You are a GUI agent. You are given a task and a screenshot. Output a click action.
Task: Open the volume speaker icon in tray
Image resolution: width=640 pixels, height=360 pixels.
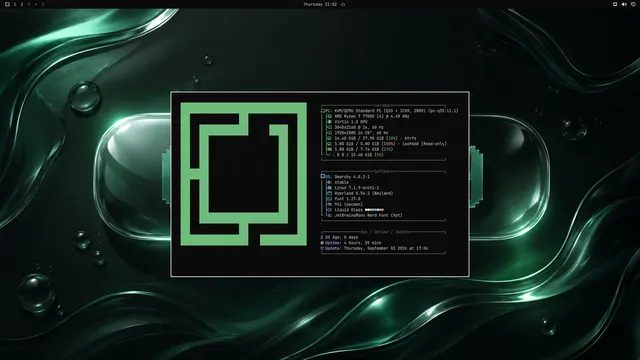pos(624,4)
